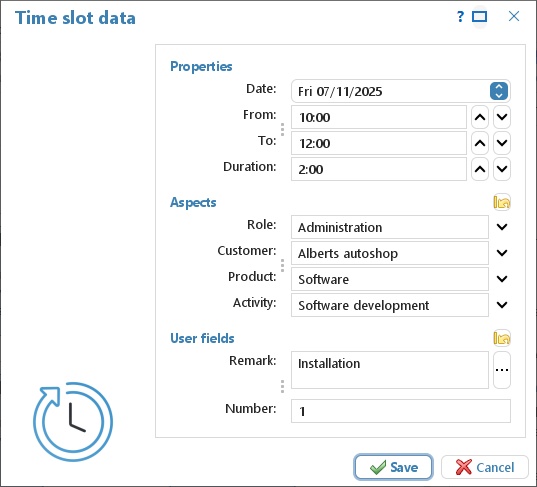537x487 pixels.
Task: Expand the Product dropdown arrow
Action: [x=502, y=279]
